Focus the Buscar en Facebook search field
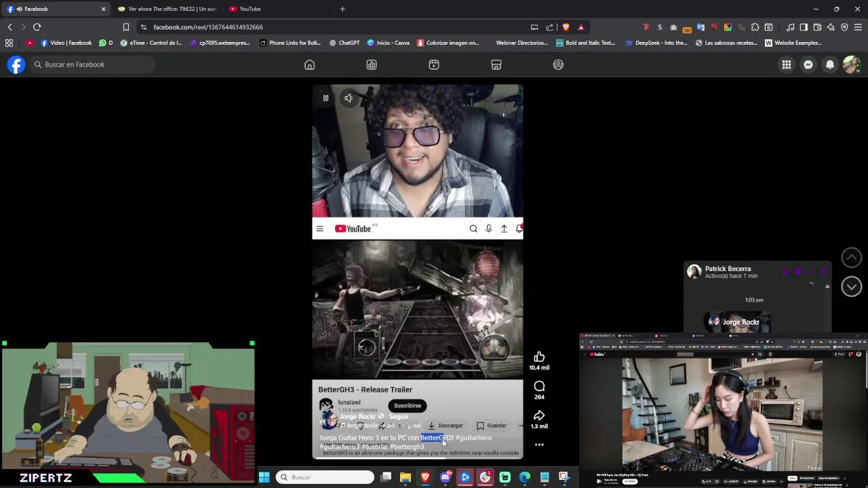Screen dimensions: 868x488 point(92,64)
